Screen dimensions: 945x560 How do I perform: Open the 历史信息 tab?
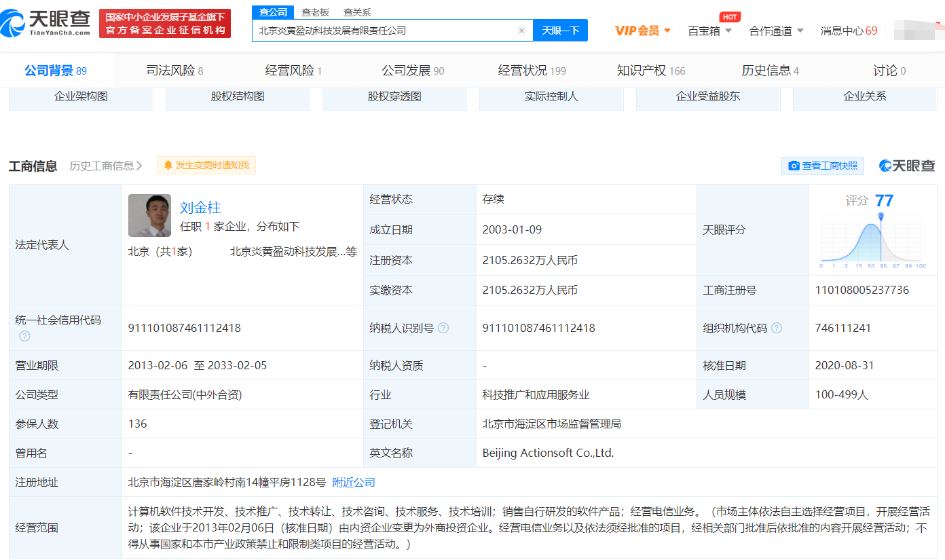770,71
